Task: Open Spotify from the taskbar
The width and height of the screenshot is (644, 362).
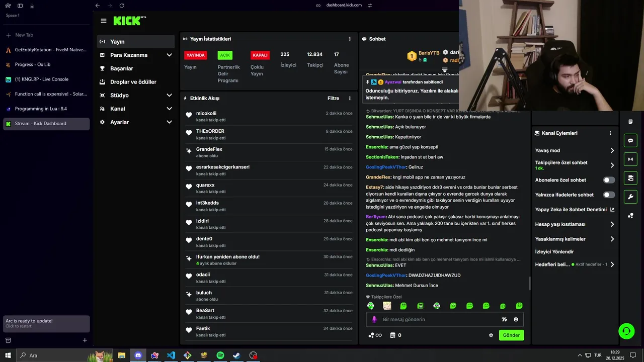Action: (x=220, y=355)
